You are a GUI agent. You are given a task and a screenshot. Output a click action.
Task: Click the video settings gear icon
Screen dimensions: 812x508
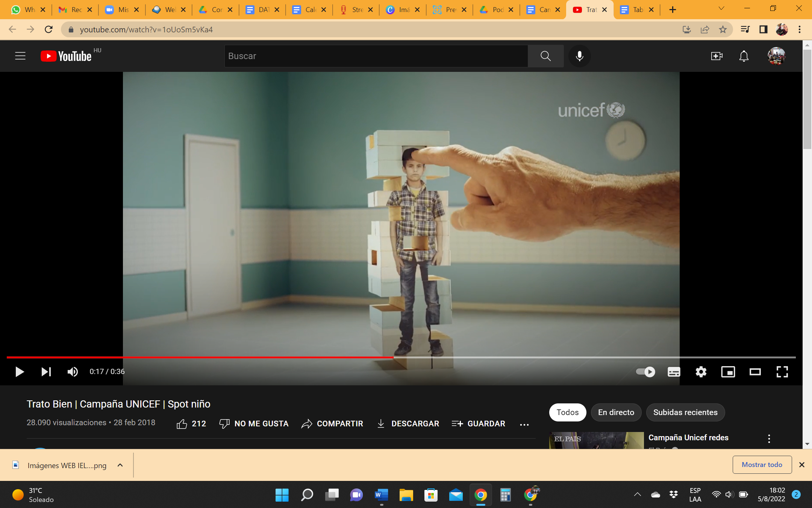(x=701, y=372)
